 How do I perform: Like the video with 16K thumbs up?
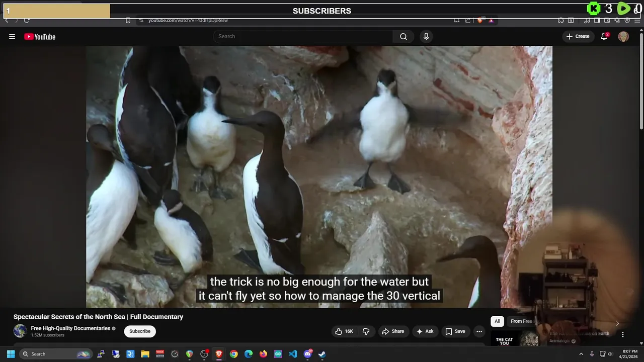[344, 331]
